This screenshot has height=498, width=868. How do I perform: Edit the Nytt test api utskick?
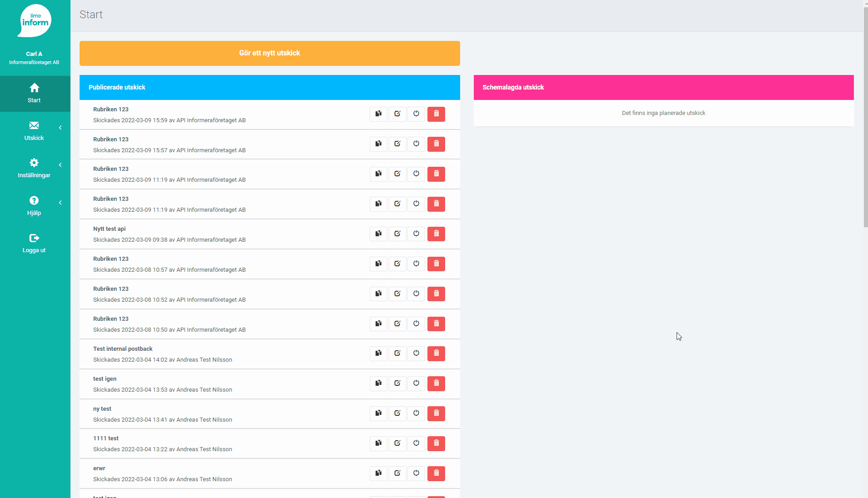coord(397,234)
